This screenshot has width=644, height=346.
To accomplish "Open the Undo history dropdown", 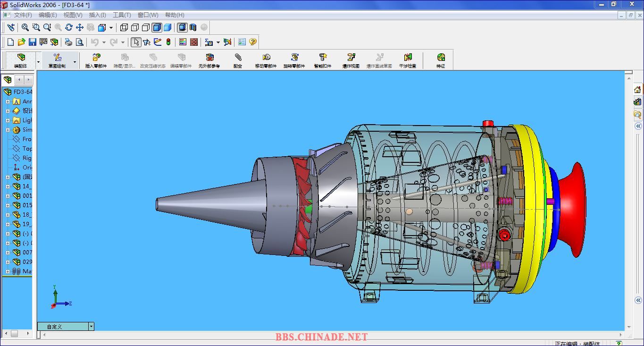I will 104,42.
